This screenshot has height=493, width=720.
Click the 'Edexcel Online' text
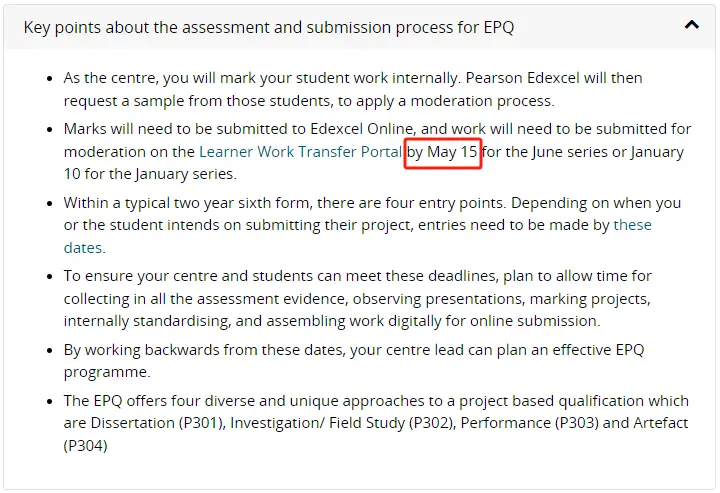362,129
